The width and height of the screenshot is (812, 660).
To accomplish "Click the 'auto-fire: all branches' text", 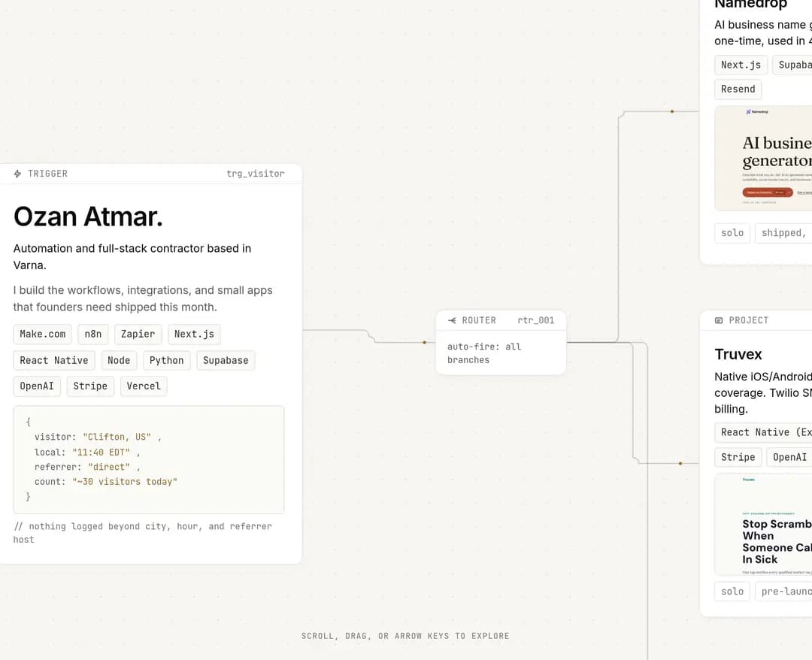I will click(x=484, y=353).
